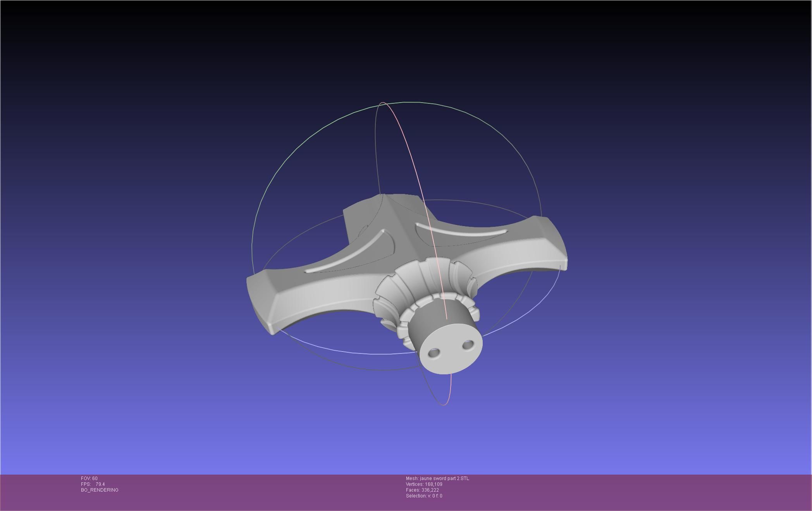Click the FOV: 60 readout

(89, 478)
